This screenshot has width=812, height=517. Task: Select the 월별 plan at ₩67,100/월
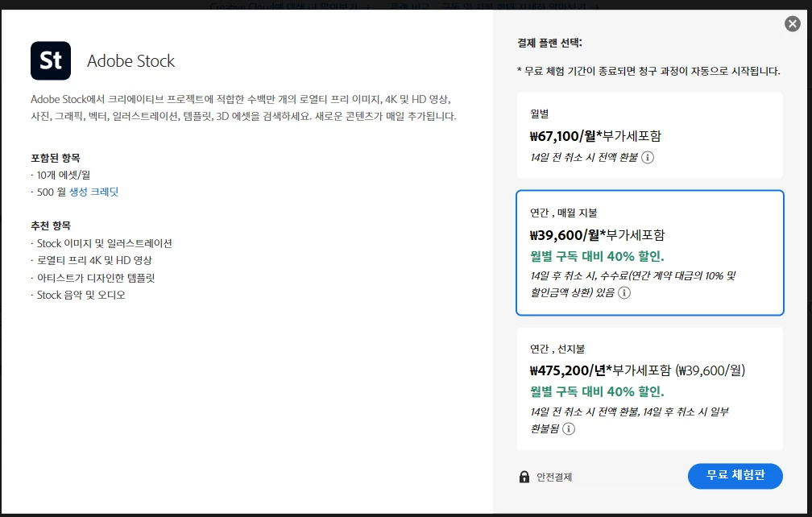coord(649,135)
